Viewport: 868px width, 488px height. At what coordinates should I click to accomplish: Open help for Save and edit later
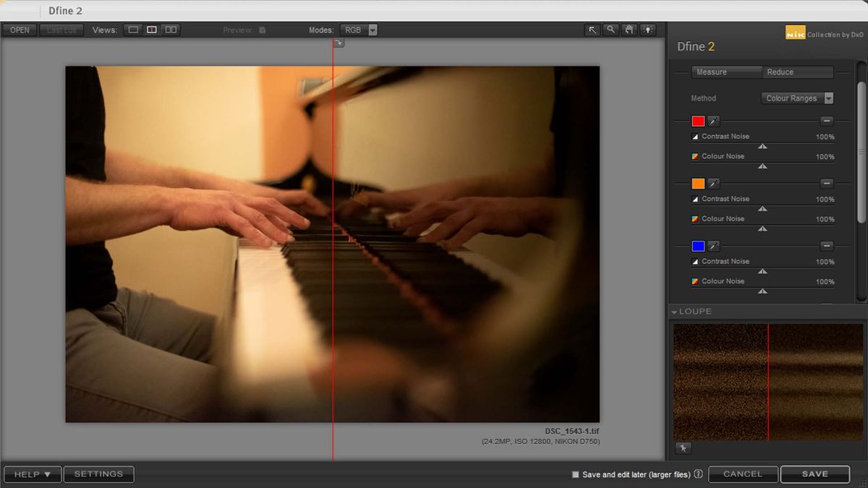pos(698,474)
